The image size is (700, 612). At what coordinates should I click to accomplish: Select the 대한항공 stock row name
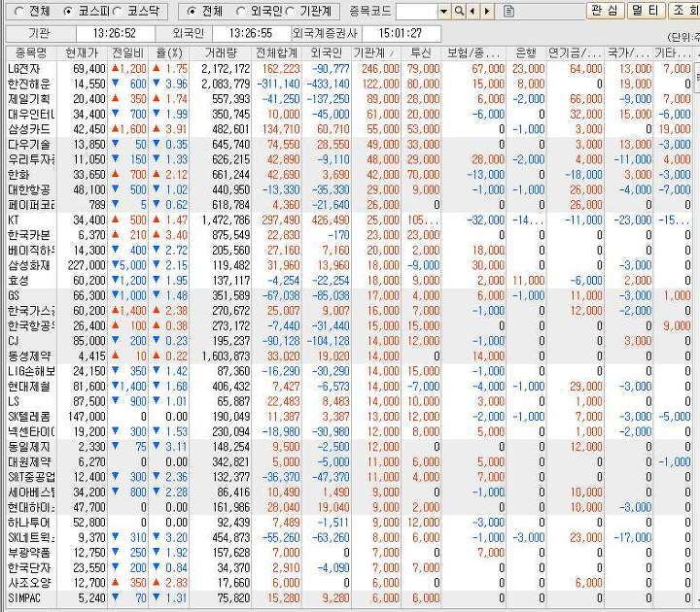[31, 190]
